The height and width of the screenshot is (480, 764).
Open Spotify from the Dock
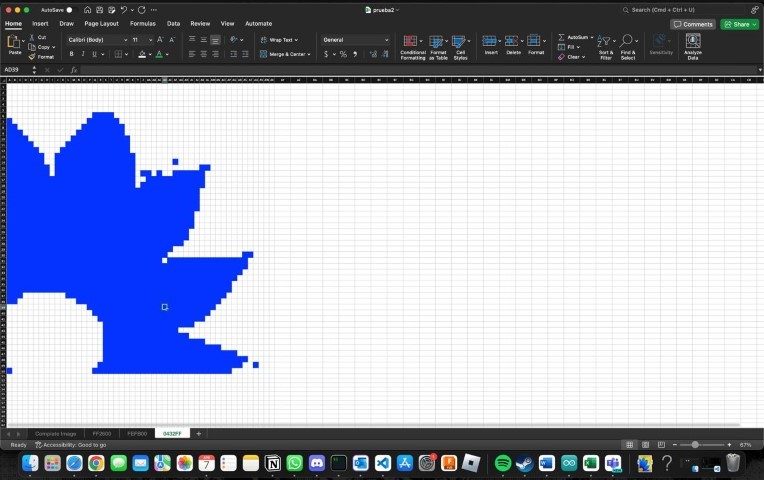coord(502,462)
